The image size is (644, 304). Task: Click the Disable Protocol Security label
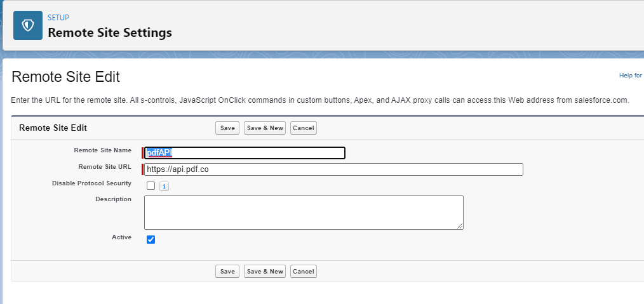coord(91,183)
